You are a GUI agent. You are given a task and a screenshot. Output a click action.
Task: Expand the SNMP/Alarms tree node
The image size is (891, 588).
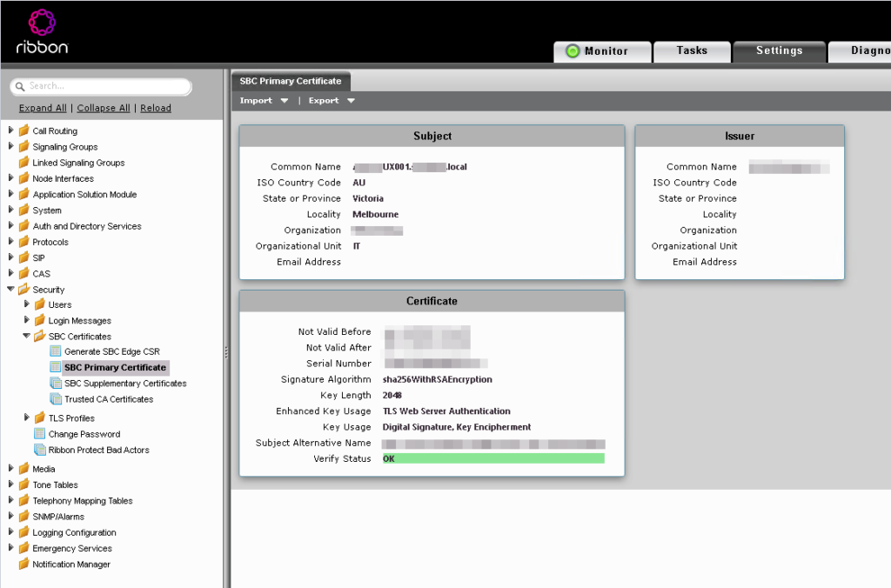[x=10, y=516]
